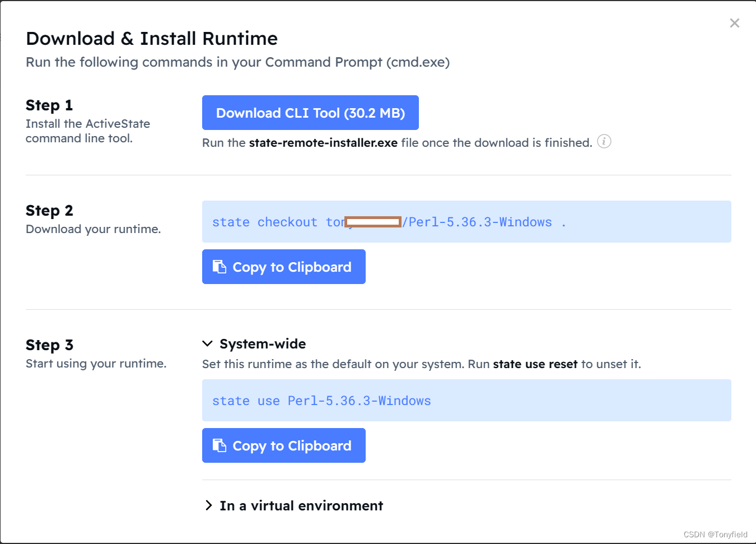The height and width of the screenshot is (544, 756).
Task: Collapse the System-wide section chevron
Action: coord(208,343)
